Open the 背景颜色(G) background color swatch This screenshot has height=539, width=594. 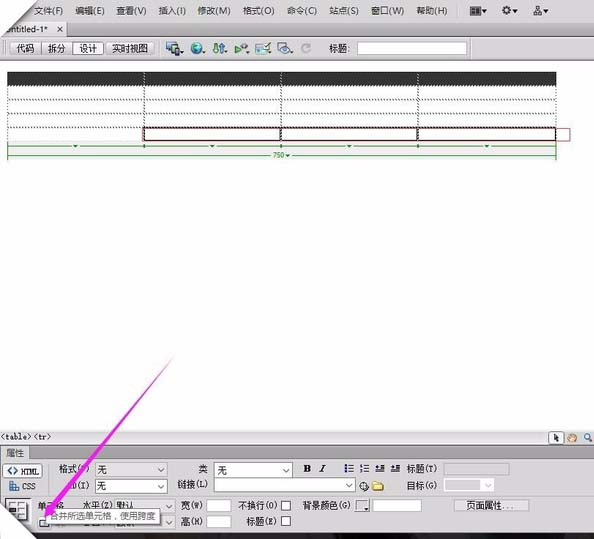[362, 506]
